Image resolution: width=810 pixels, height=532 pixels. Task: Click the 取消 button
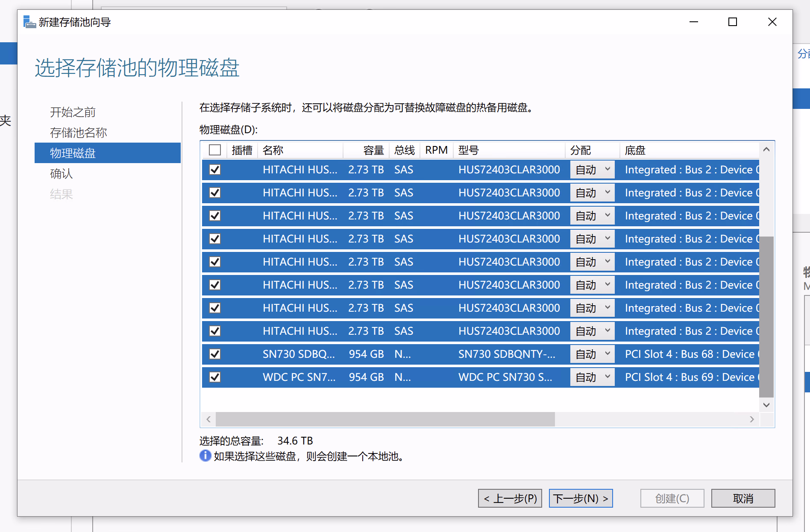coord(743,498)
